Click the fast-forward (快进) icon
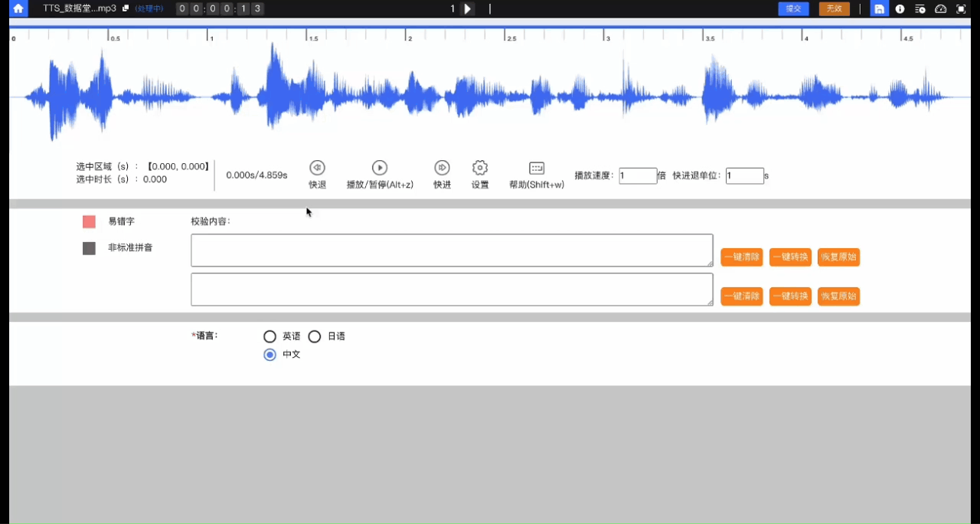Image resolution: width=980 pixels, height=524 pixels. (x=442, y=168)
